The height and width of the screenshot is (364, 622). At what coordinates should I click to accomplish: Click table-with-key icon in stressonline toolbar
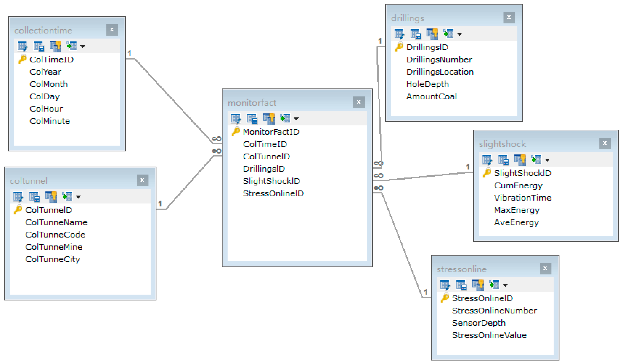tap(478, 285)
